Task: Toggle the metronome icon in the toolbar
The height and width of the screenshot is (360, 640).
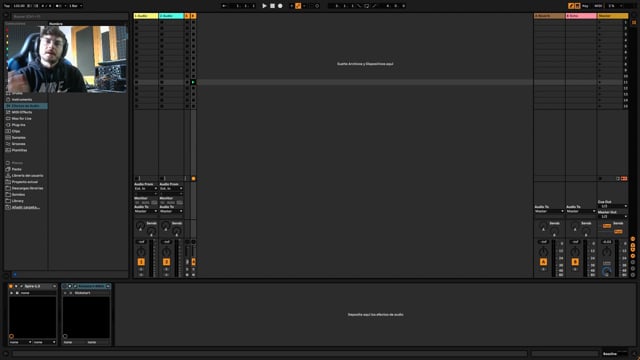Action: click(x=58, y=6)
